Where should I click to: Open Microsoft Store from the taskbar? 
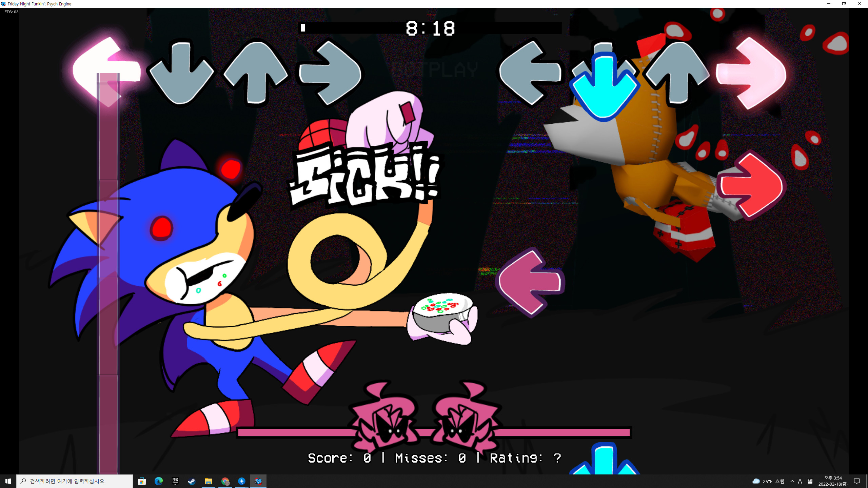click(142, 481)
